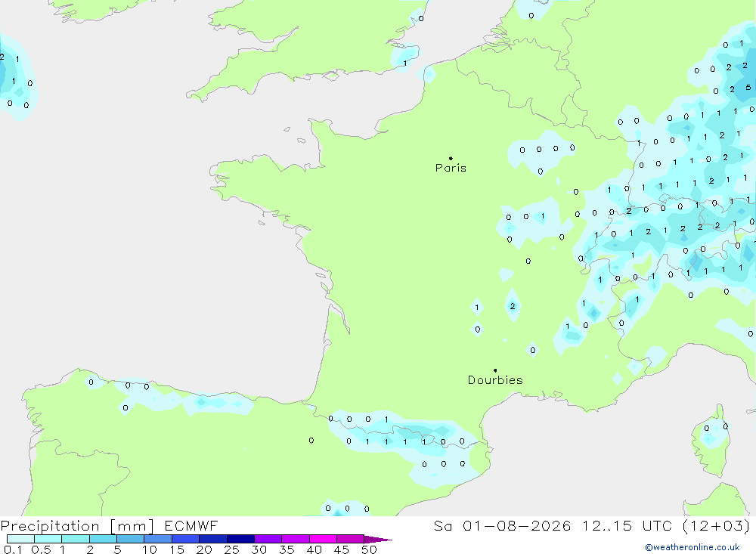
Task: Click the purple legend swatch between 30 and 35
Action: pyautogui.click(x=268, y=539)
